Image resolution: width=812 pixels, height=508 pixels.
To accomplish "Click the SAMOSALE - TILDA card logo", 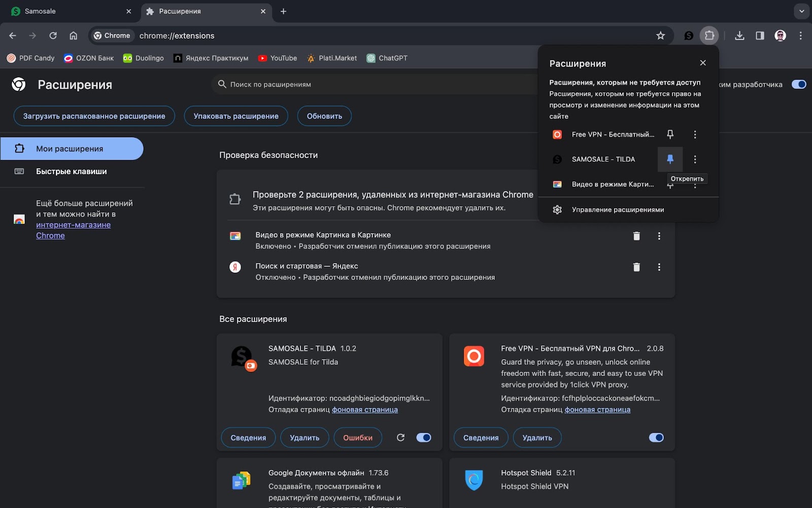I will coord(242,357).
